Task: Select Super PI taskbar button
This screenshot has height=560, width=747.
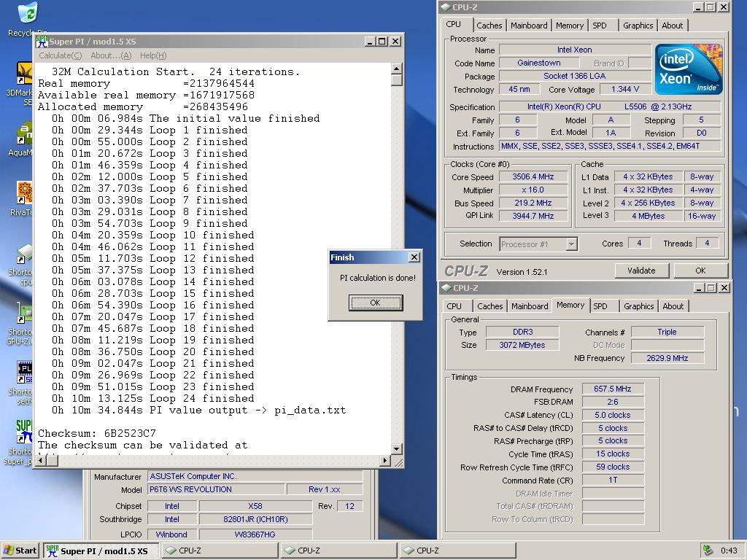Action: (101, 551)
